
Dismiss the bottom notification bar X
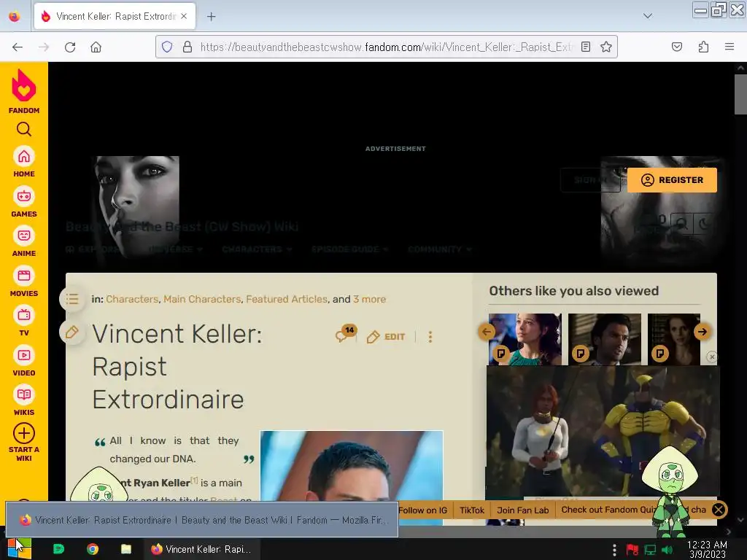pyautogui.click(x=719, y=510)
